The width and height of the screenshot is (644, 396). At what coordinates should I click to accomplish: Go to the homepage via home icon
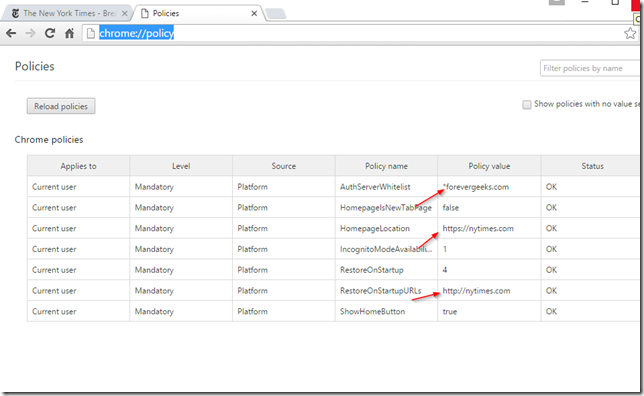pos(69,33)
